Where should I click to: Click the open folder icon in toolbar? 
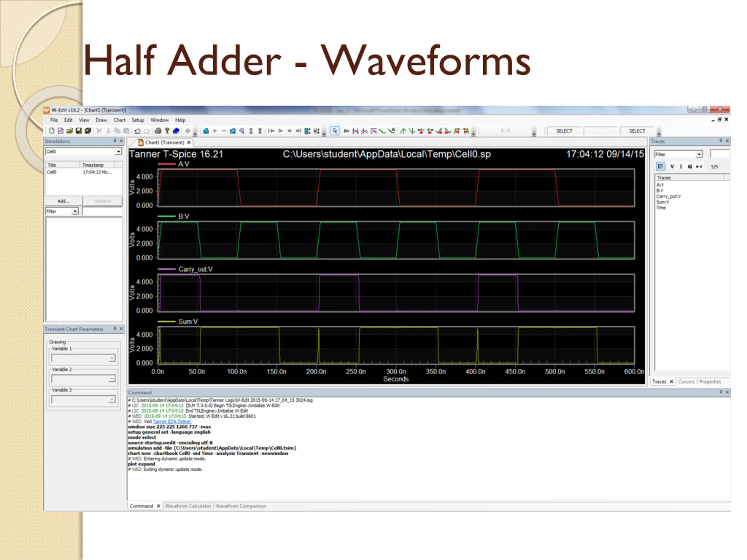point(69,131)
